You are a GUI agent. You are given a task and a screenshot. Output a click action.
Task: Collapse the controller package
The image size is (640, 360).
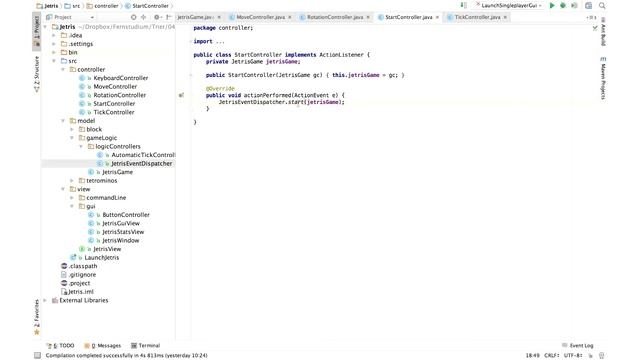pyautogui.click(x=63, y=70)
